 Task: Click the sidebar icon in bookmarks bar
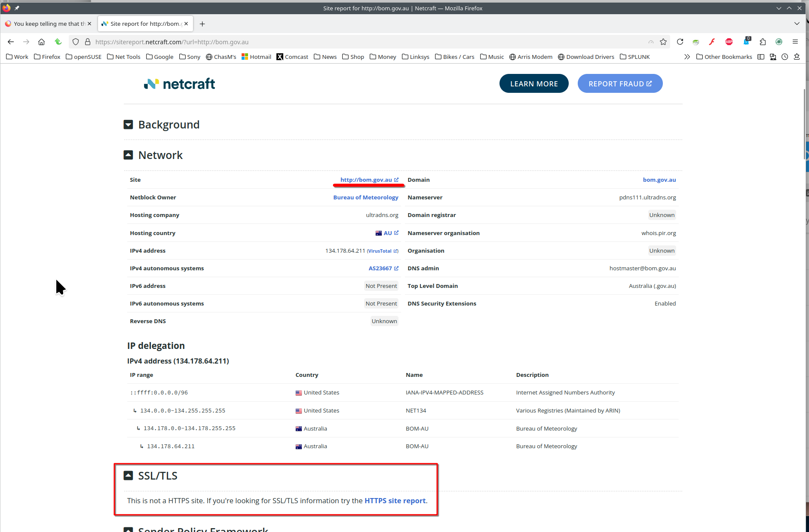pyautogui.click(x=761, y=57)
